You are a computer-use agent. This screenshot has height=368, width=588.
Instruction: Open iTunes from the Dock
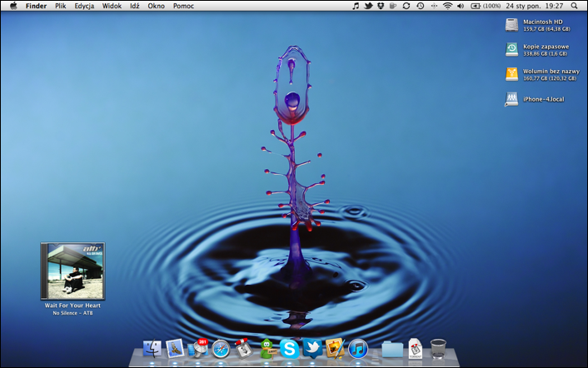tap(358, 349)
